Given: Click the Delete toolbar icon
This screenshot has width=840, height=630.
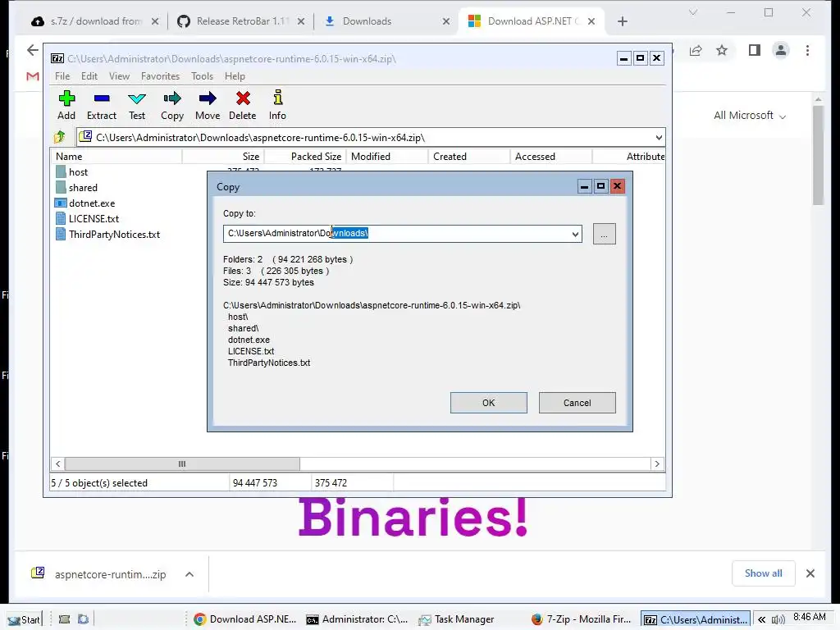Looking at the screenshot, I should (243, 105).
